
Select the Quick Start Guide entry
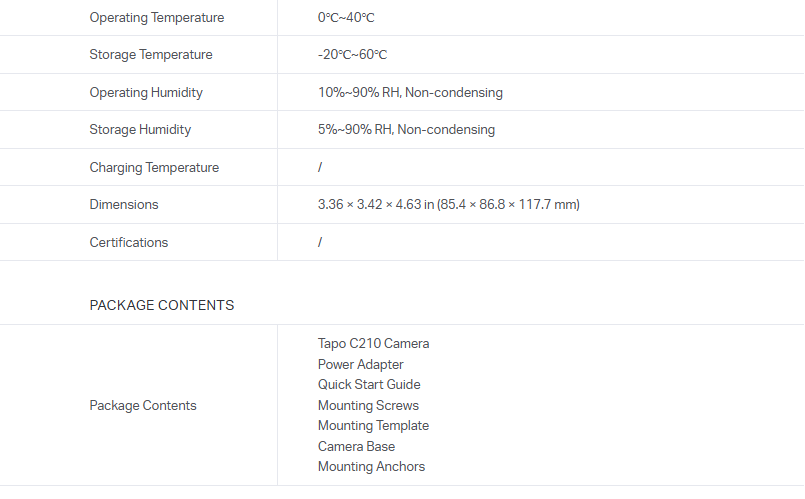point(369,385)
